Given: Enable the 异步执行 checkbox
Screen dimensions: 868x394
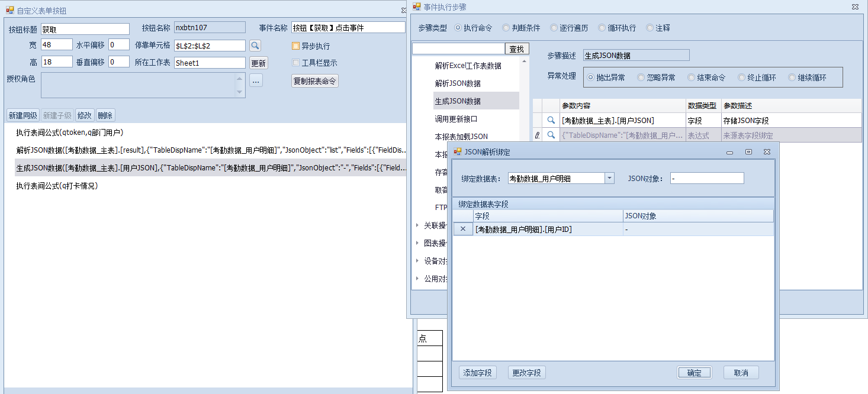Looking at the screenshot, I should pos(296,46).
